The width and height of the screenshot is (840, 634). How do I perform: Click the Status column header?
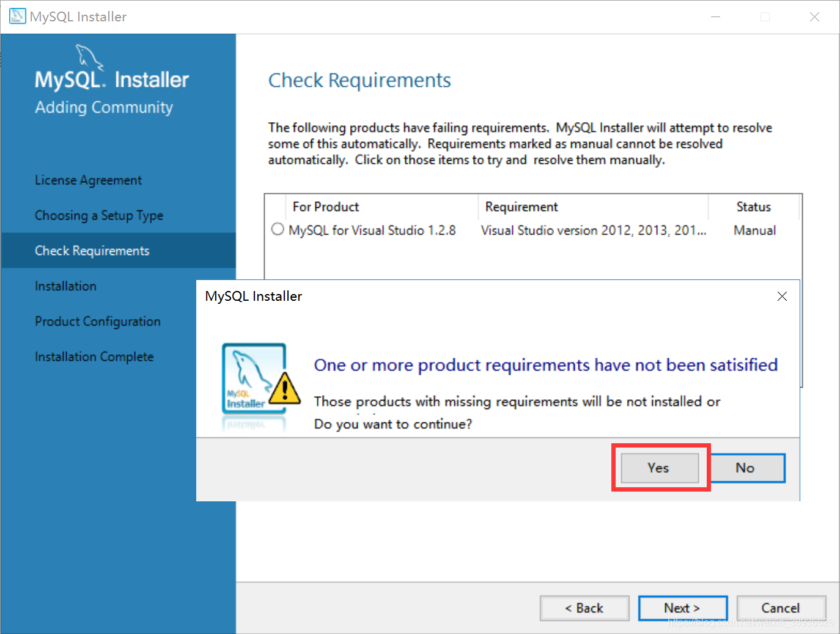754,207
